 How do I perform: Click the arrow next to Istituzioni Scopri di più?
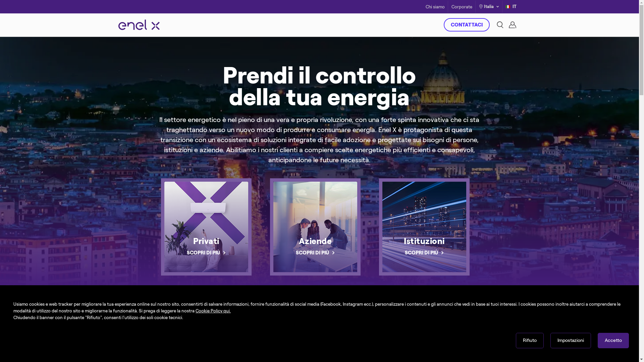point(442,253)
